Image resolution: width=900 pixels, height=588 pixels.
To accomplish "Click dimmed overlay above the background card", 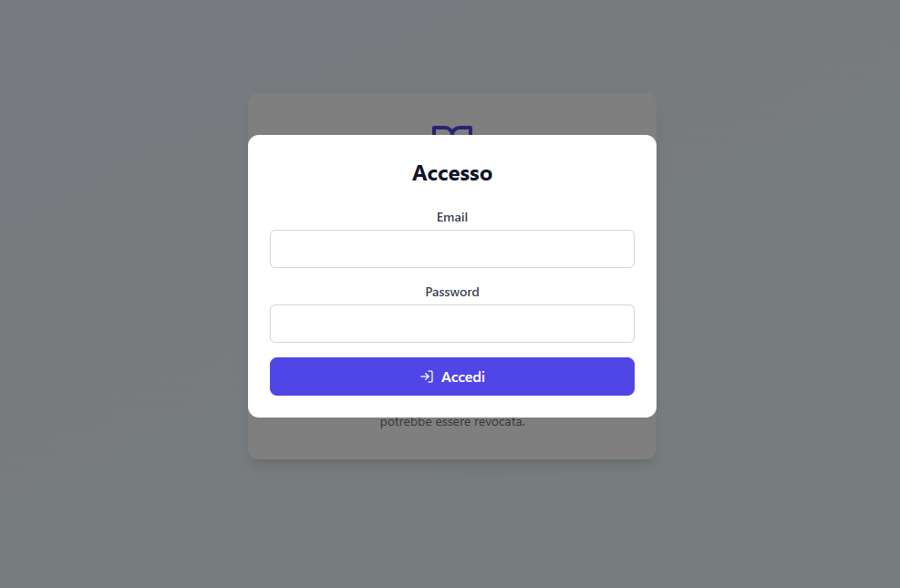I will (x=452, y=46).
